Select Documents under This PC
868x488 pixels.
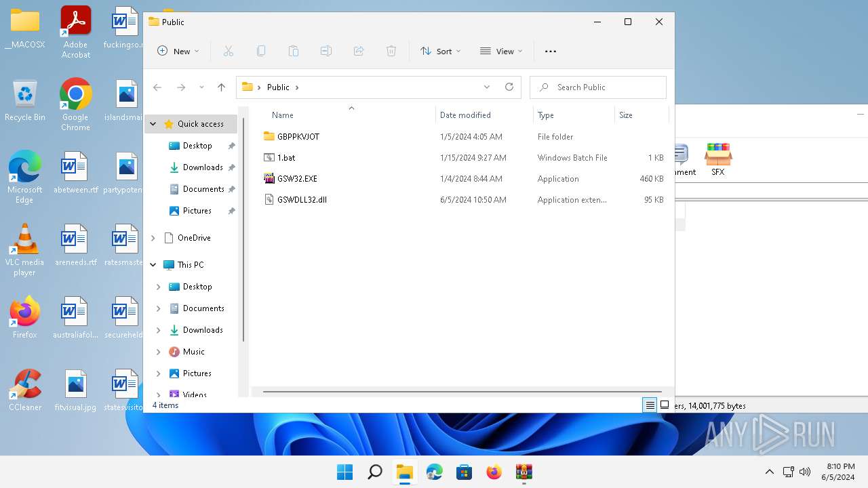pos(203,308)
